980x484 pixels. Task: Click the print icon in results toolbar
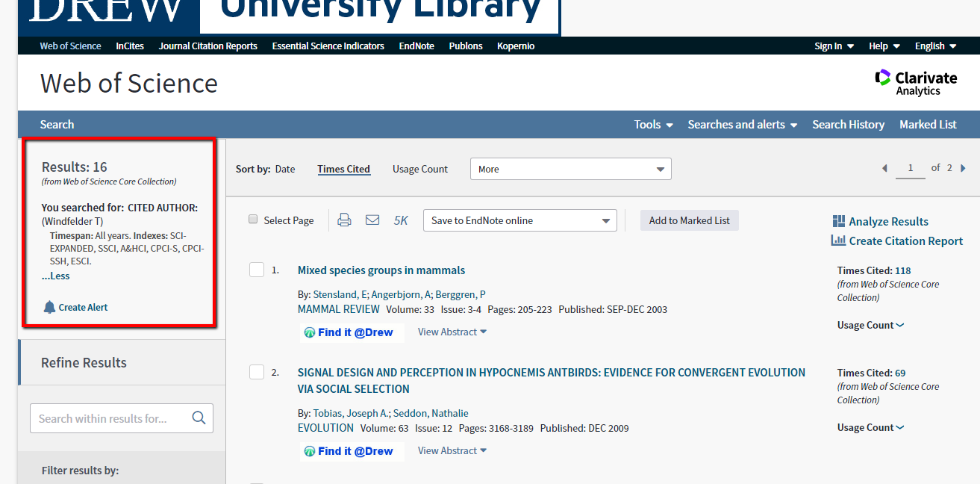(344, 220)
